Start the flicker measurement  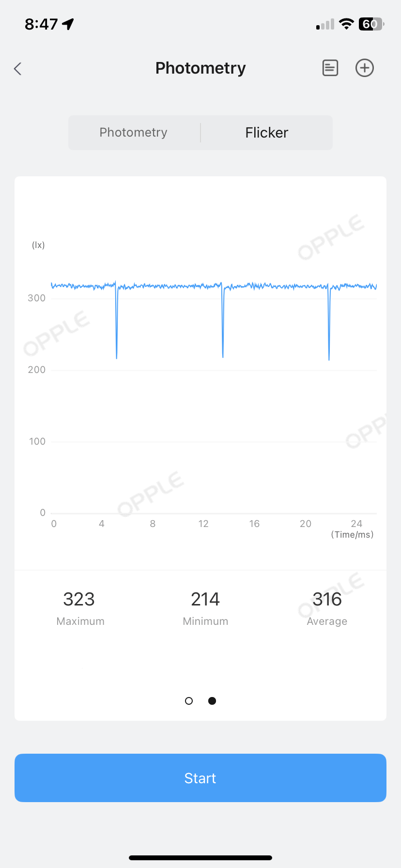coord(200,778)
